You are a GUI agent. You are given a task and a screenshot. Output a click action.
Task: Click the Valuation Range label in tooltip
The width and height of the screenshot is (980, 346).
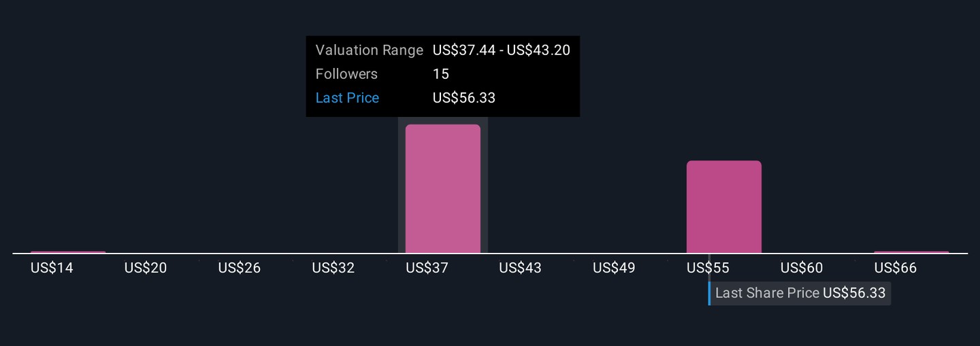click(369, 50)
